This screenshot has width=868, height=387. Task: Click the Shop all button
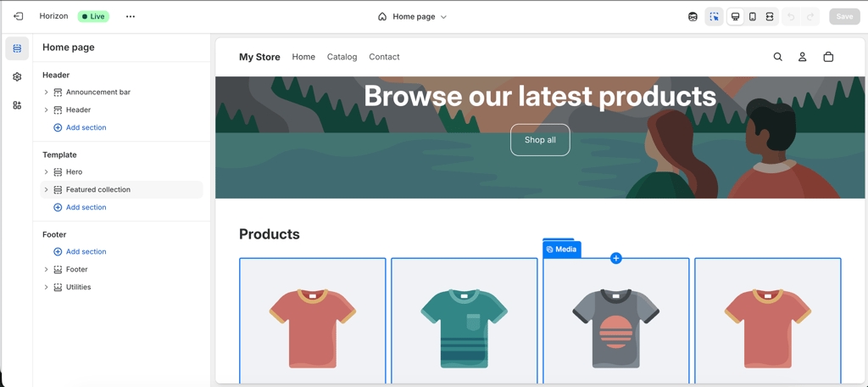540,140
